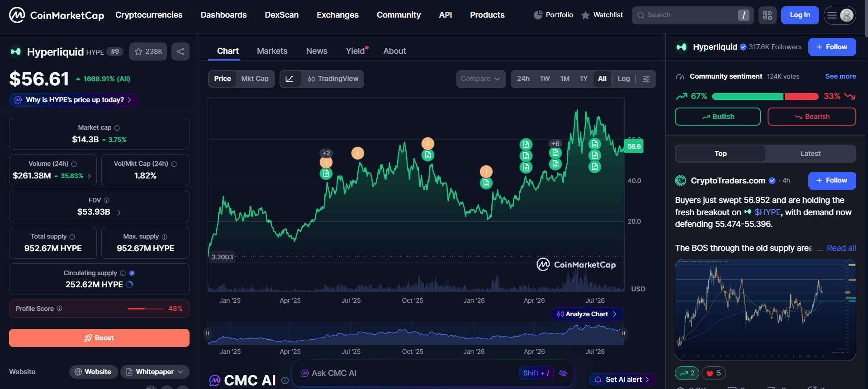Screen dimensions: 868x389
Task: Click the orange Boost button
Action: pos(99,338)
